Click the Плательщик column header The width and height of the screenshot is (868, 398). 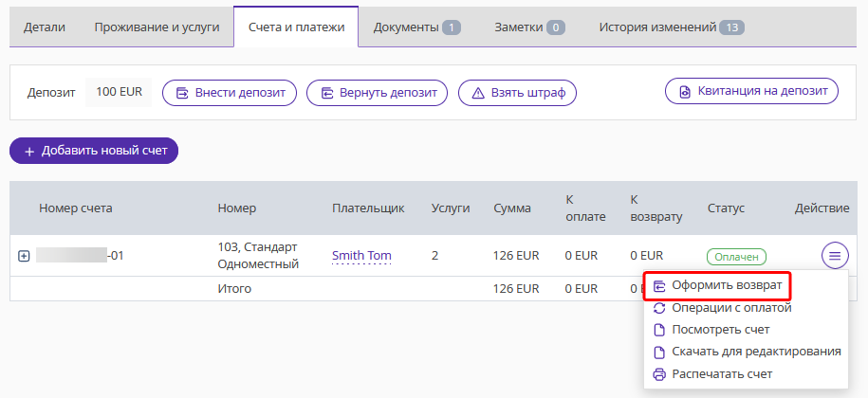click(368, 208)
